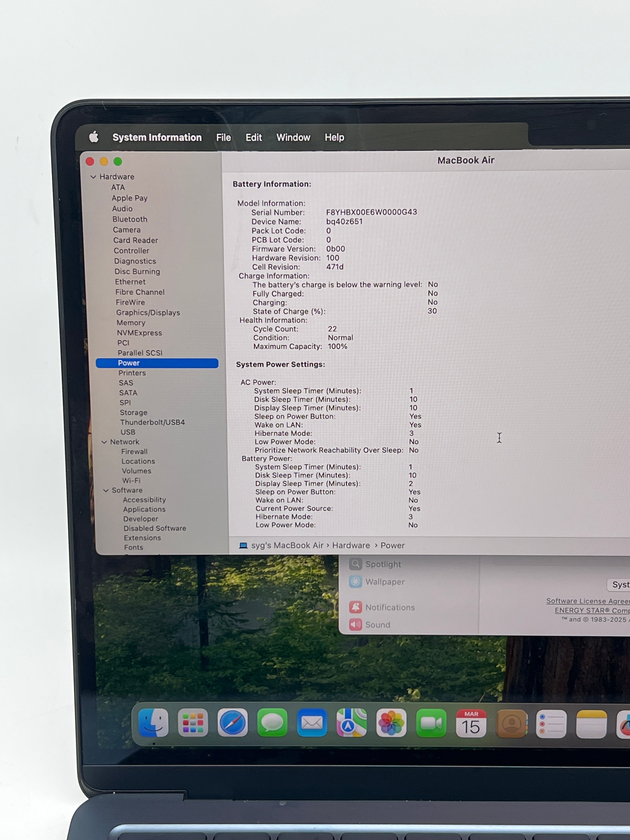Close the System Information window
The height and width of the screenshot is (840, 630).
click(90, 161)
